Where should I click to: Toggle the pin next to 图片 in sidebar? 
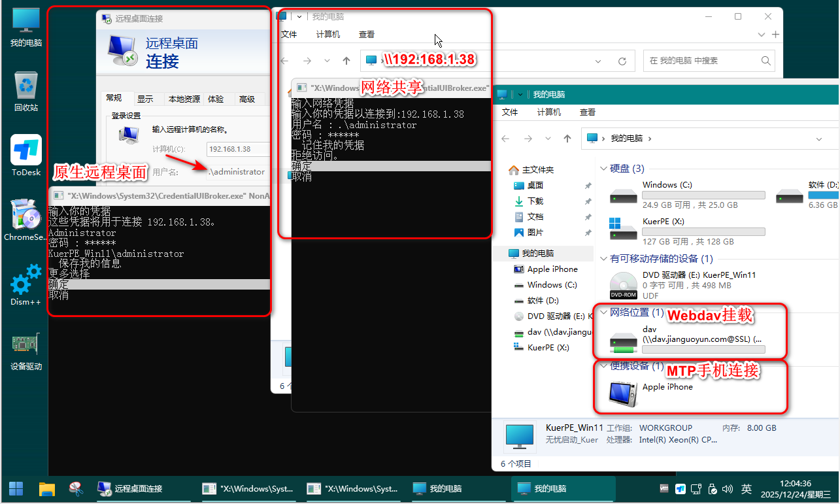(x=588, y=233)
